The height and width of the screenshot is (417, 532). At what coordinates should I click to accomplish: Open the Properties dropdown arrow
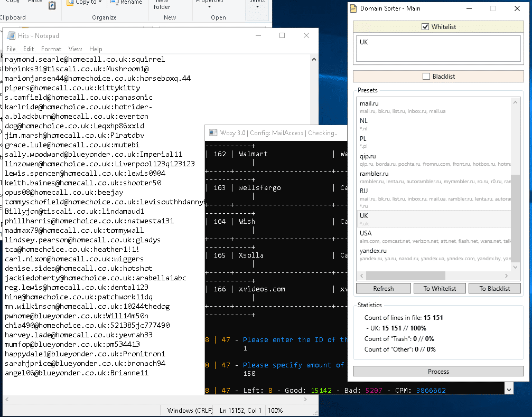[209, 7]
